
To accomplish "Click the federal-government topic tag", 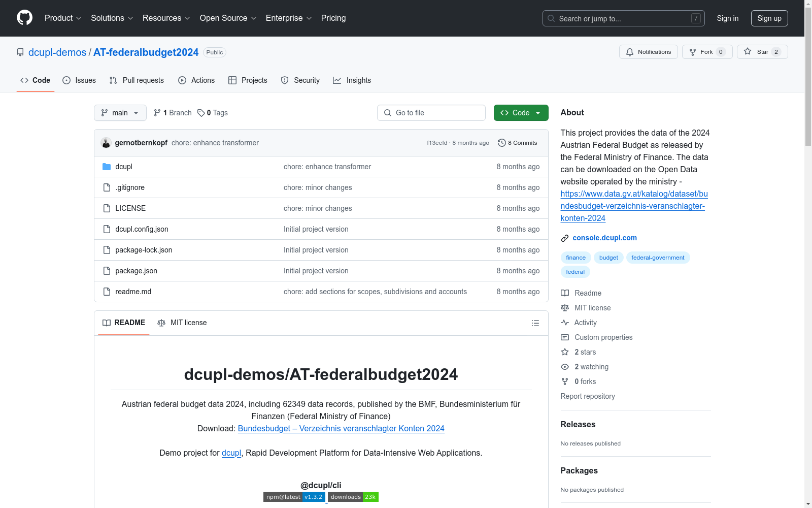I will tap(658, 258).
